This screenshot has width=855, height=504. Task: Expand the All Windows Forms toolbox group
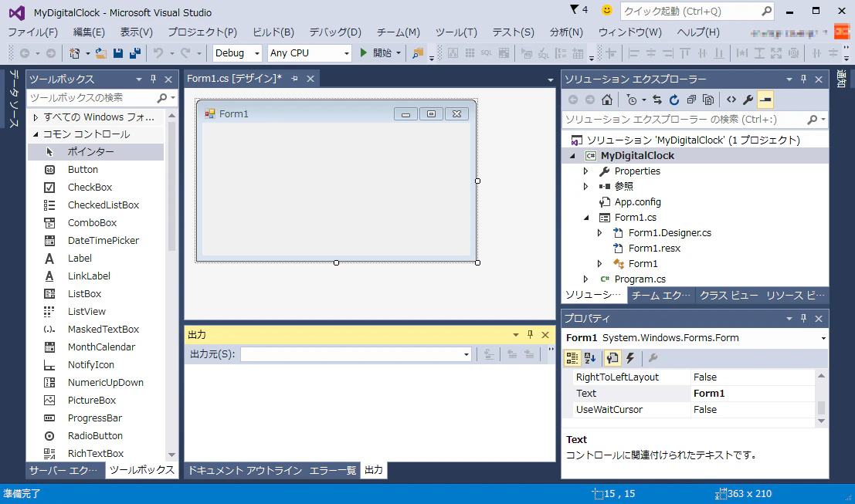(x=36, y=117)
